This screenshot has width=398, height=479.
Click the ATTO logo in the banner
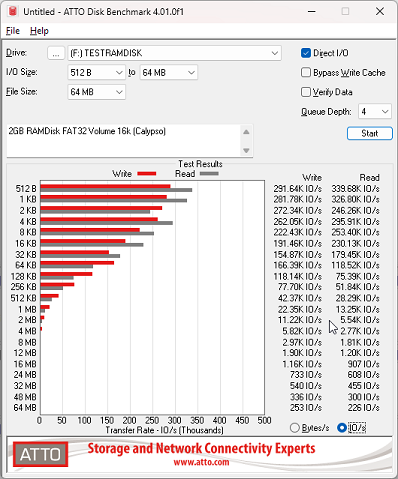(40, 454)
